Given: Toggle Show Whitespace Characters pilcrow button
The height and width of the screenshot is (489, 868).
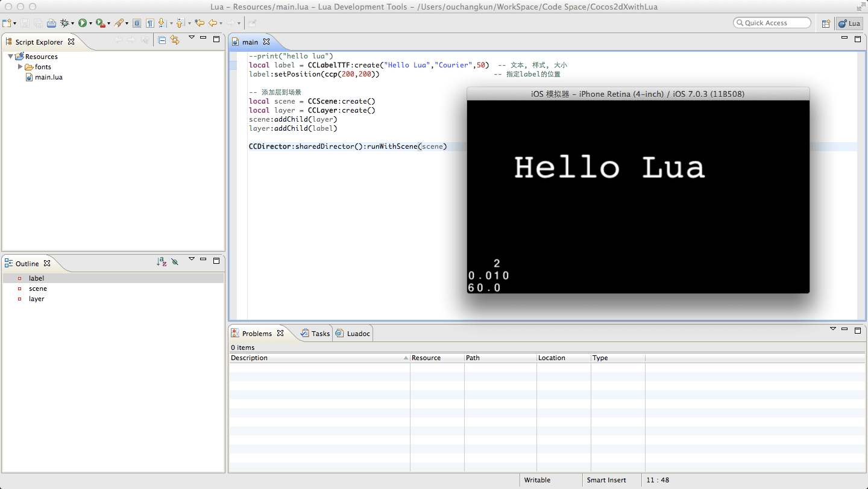Looking at the screenshot, I should [x=149, y=23].
